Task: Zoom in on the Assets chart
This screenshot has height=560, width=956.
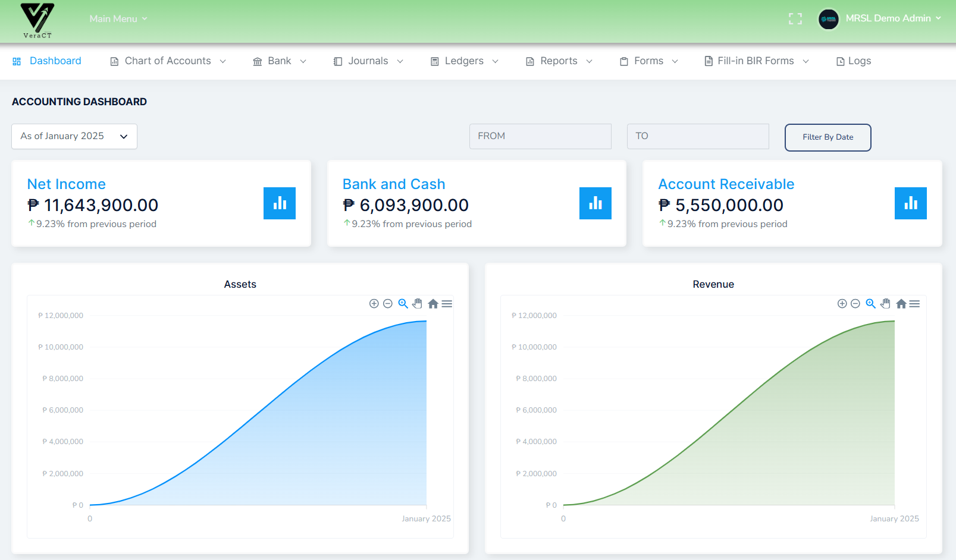Action: [374, 303]
